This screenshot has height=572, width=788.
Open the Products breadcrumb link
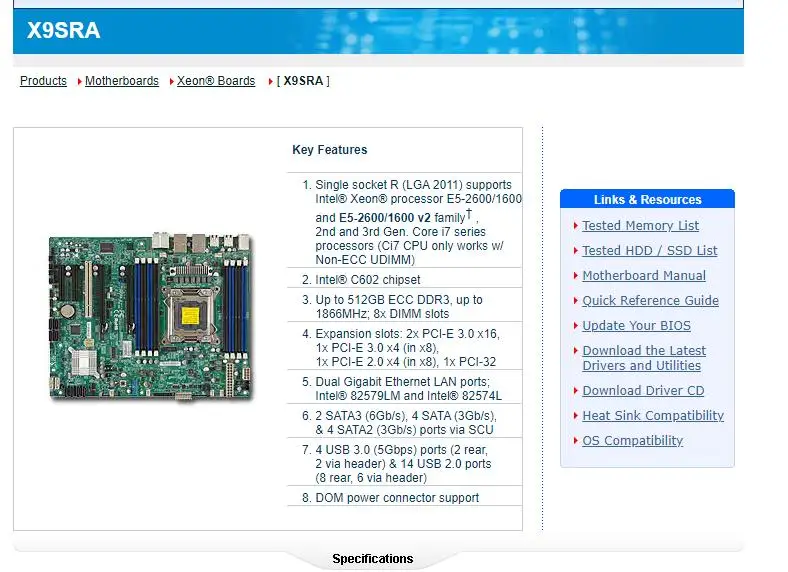[43, 81]
